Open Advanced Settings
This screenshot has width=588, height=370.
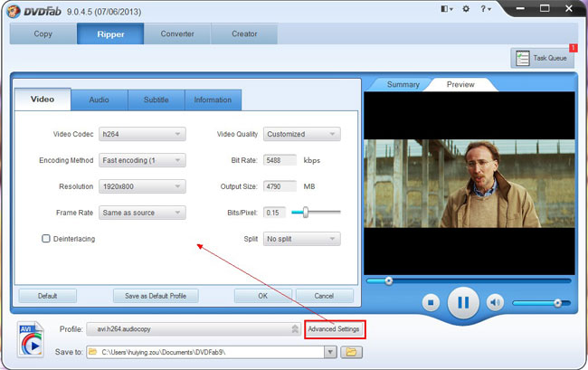click(x=334, y=329)
